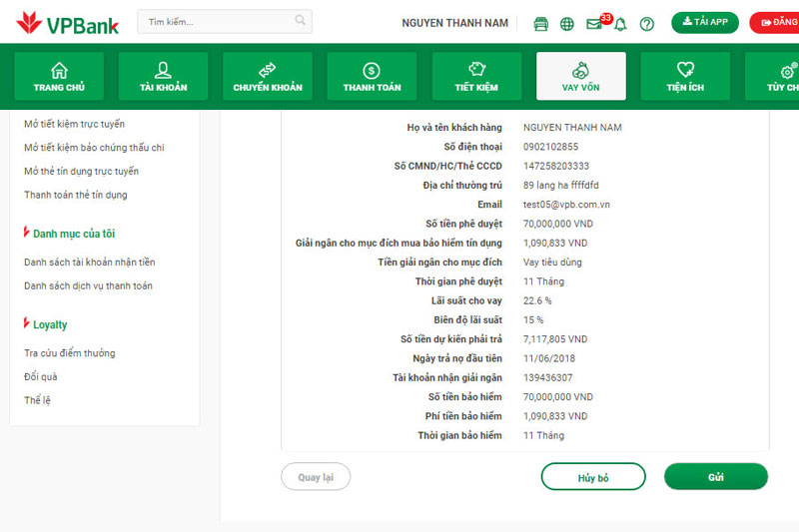The height and width of the screenshot is (532, 799).
Task: Click the notification bell icon
Action: click(x=620, y=24)
